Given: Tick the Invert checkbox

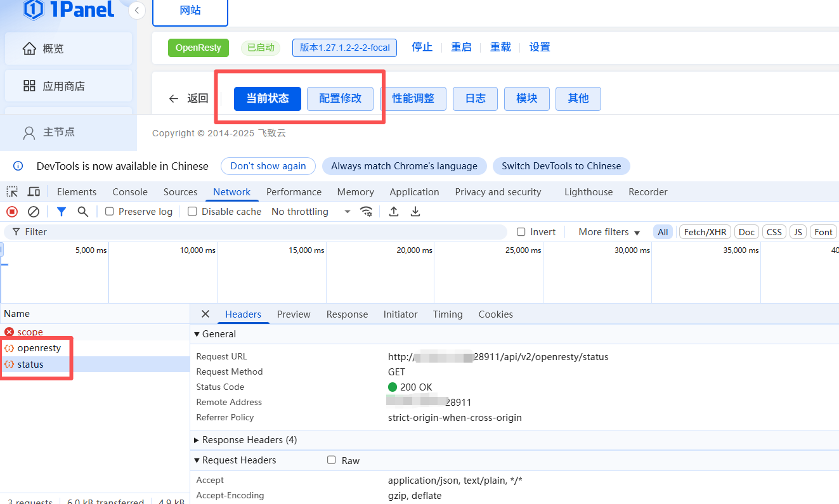Looking at the screenshot, I should click(x=521, y=232).
